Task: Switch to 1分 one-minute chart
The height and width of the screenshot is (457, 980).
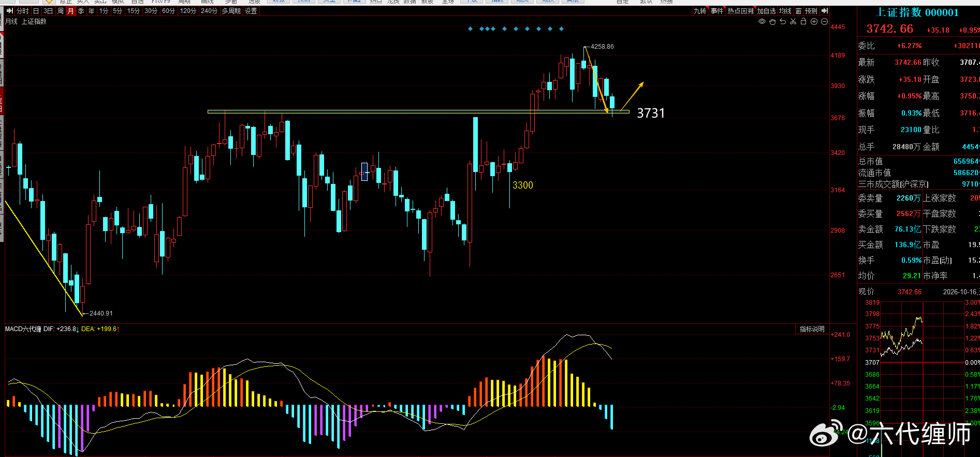Action: point(104,11)
